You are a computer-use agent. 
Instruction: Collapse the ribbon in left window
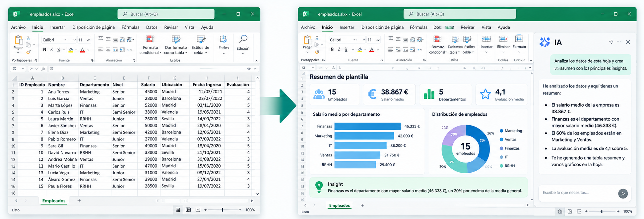click(x=256, y=61)
